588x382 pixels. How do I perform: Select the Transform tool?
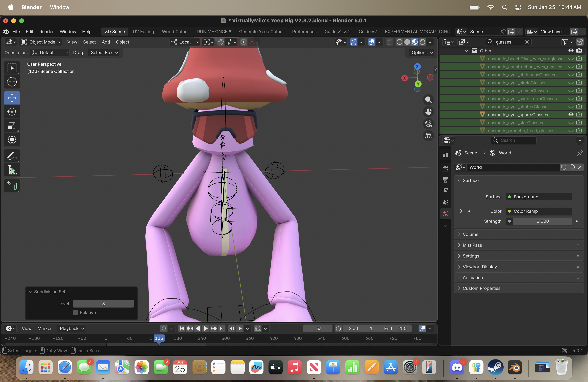click(x=12, y=140)
